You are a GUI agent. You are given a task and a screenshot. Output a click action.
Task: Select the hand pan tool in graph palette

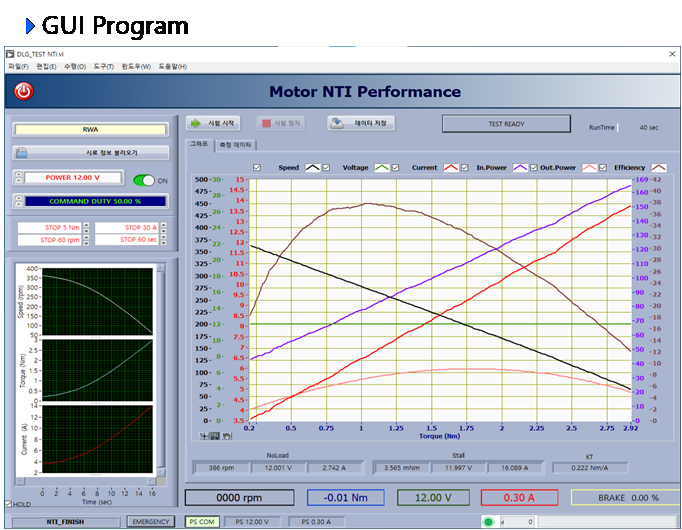tap(227, 436)
